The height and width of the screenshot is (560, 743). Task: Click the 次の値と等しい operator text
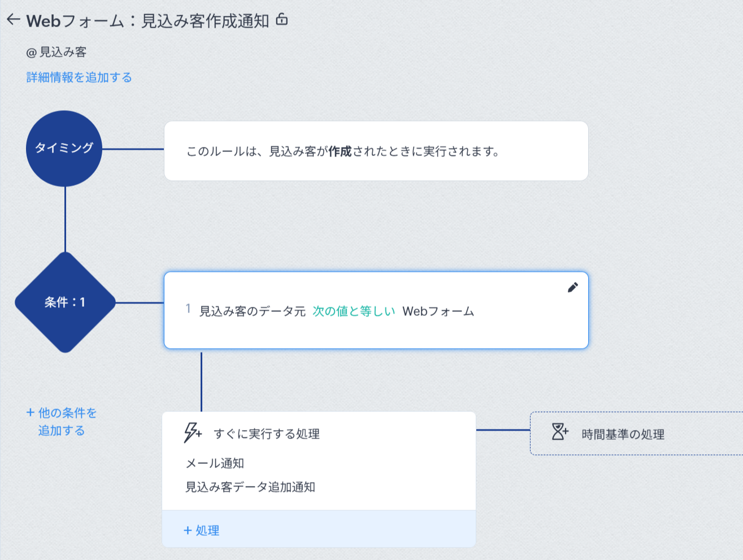354,311
